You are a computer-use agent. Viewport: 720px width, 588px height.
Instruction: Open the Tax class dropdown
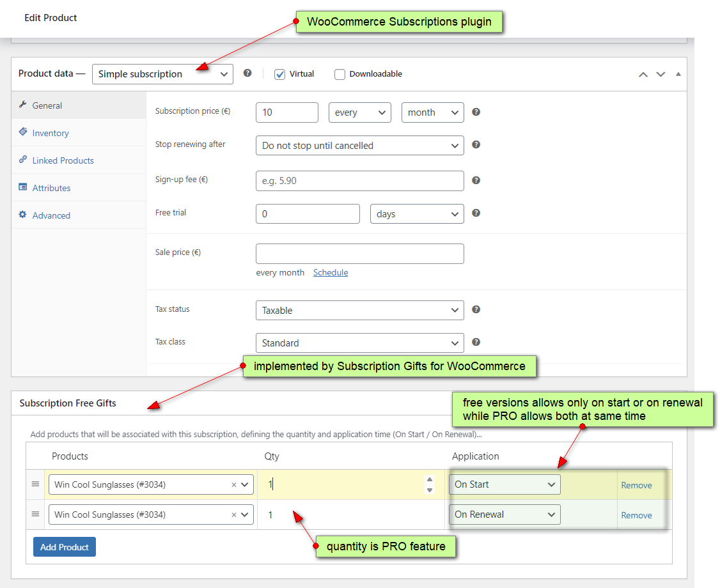[359, 343]
